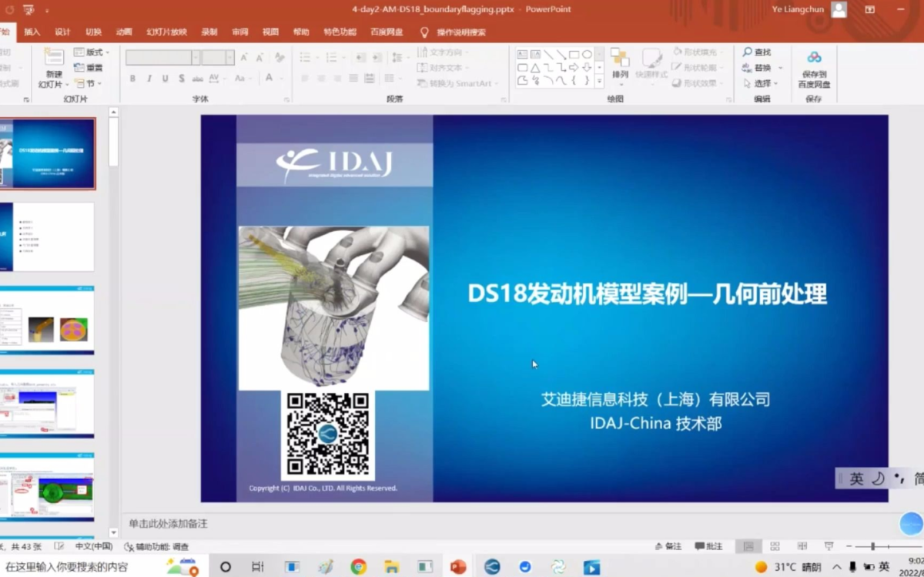Open the Review (审阅) tab

240,32
